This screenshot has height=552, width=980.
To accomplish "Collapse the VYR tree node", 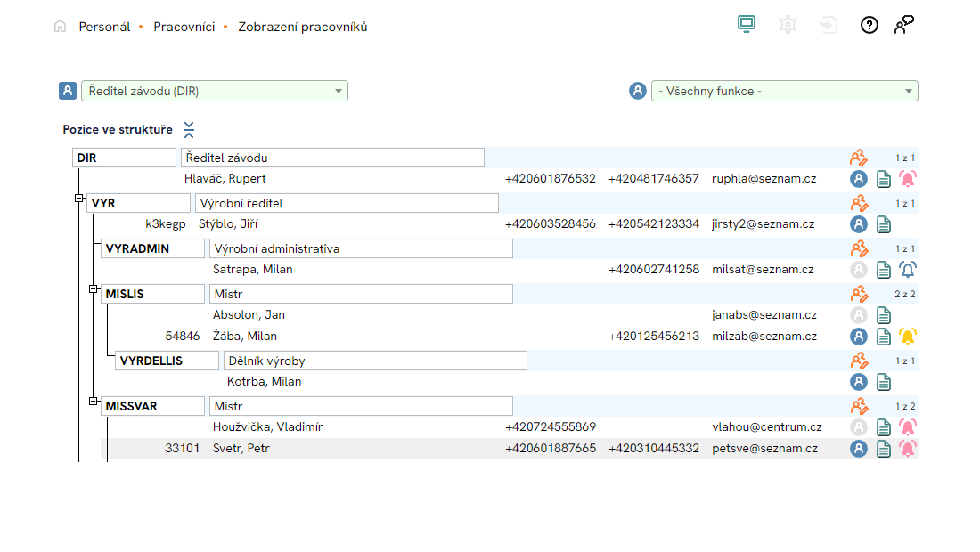I will 78,199.
